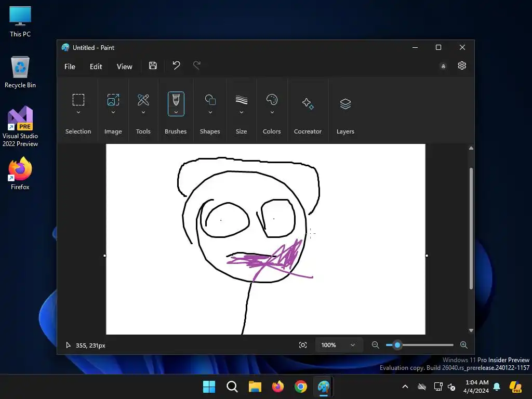This screenshot has width=532, height=399.
Task: Click the vertical scrollbar thumb
Action: tap(471, 229)
